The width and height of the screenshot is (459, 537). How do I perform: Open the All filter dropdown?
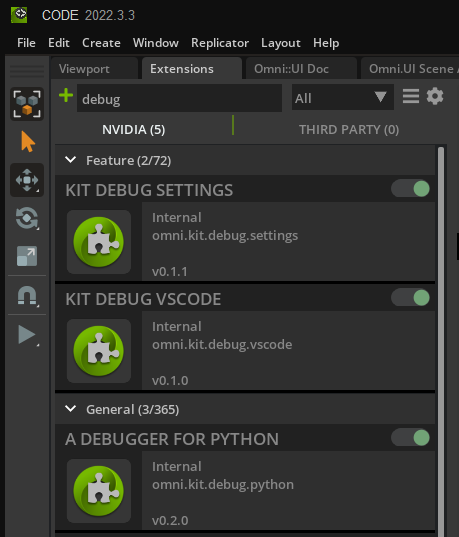coord(343,98)
